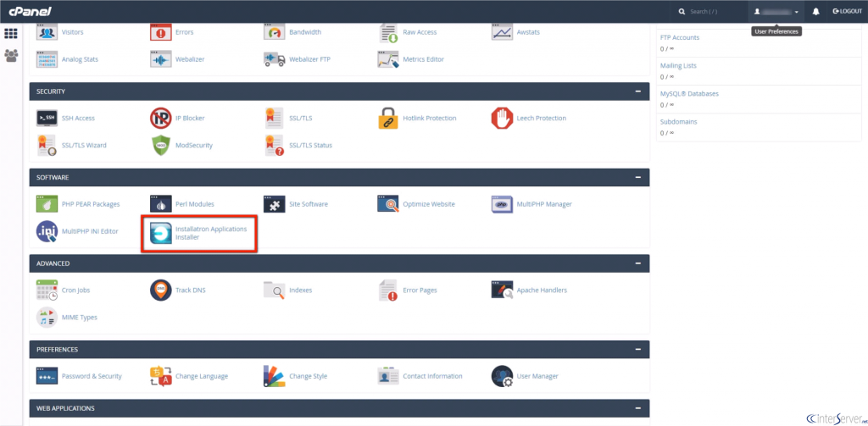
Task: Collapse the Advanced section
Action: [x=637, y=263]
